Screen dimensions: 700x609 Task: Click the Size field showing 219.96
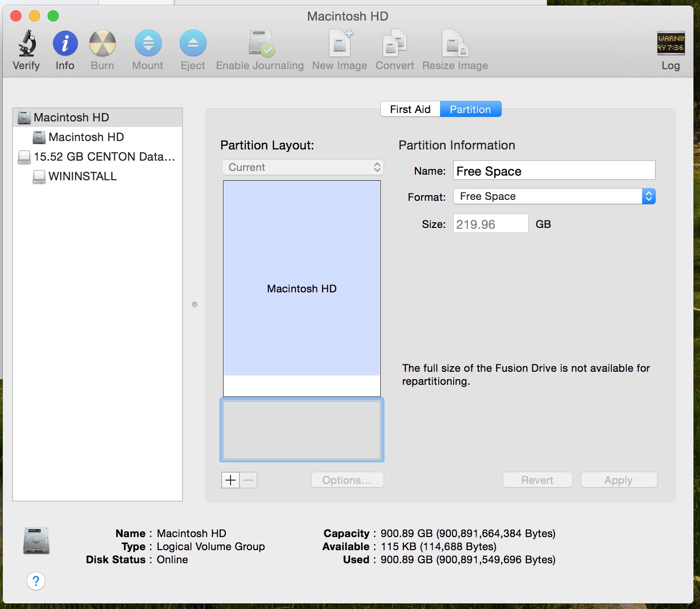[x=490, y=224]
